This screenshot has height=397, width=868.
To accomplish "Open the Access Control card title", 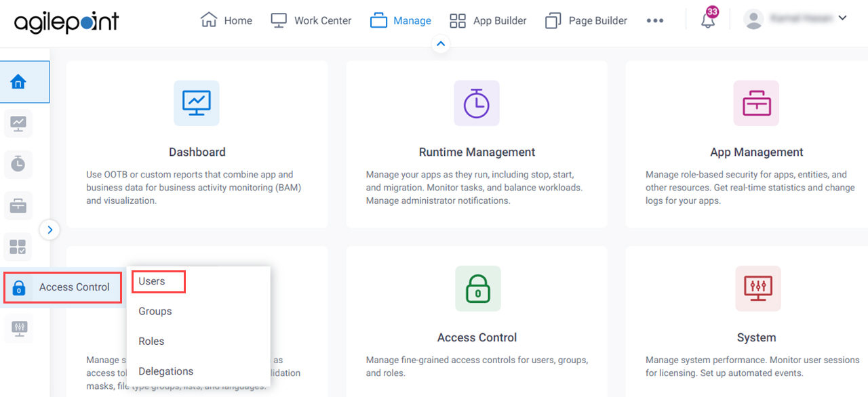I will click(477, 337).
